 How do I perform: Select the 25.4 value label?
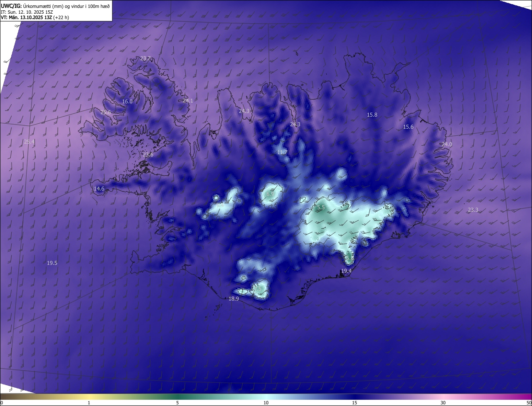point(29,142)
